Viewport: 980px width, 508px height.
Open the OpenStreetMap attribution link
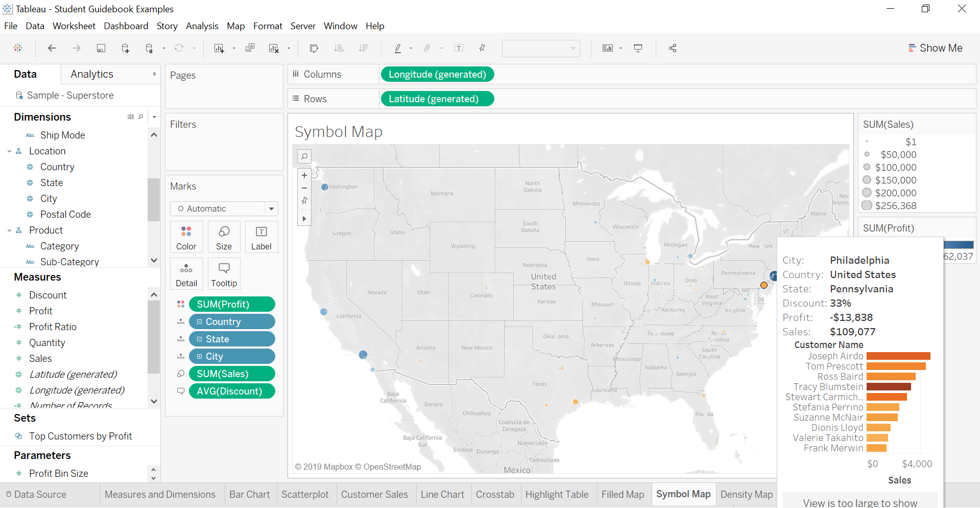393,467
